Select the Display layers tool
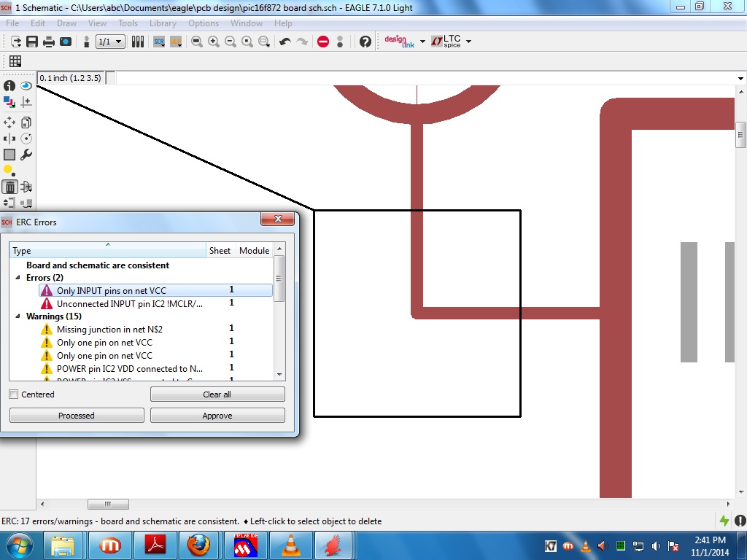The image size is (747, 560). coord(9,102)
